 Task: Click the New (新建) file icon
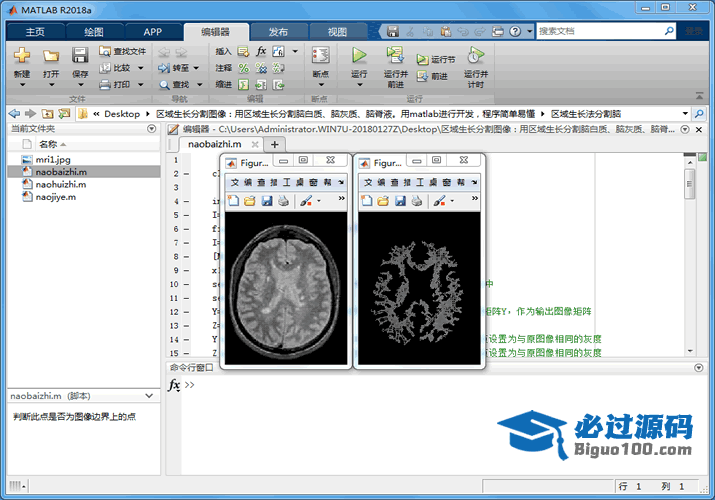21,55
